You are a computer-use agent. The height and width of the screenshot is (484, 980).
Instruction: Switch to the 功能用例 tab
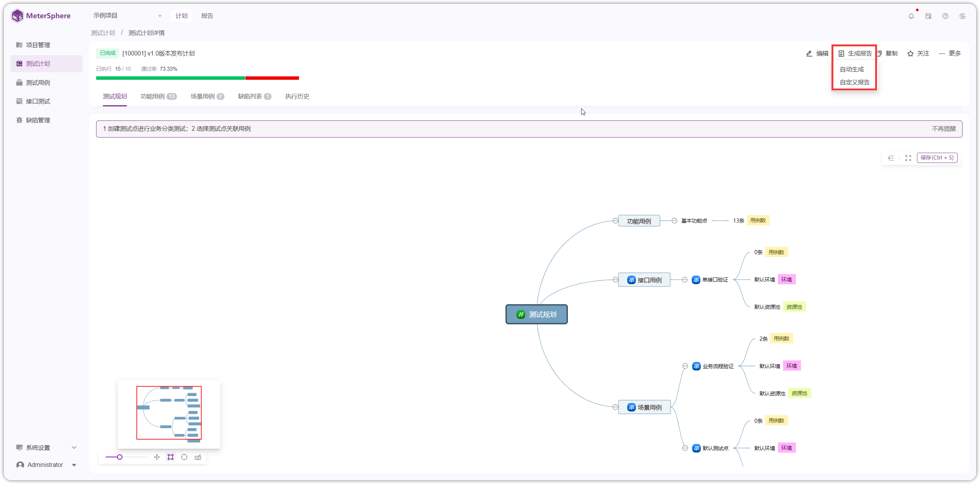click(158, 96)
